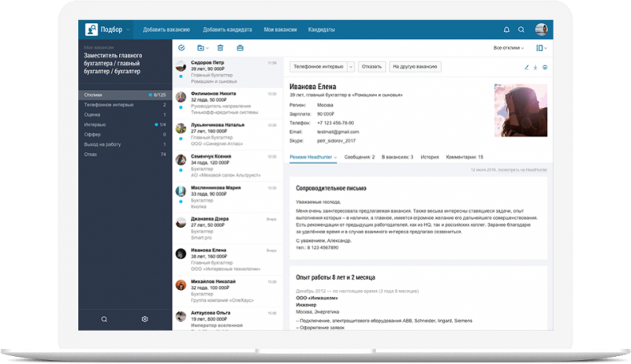Image resolution: width=631 pixels, height=364 pixels.
Task: Download the resume with the download icon
Action: [536, 67]
